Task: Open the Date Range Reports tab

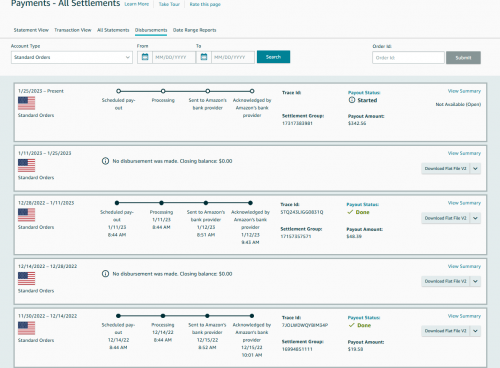Action: (194, 30)
